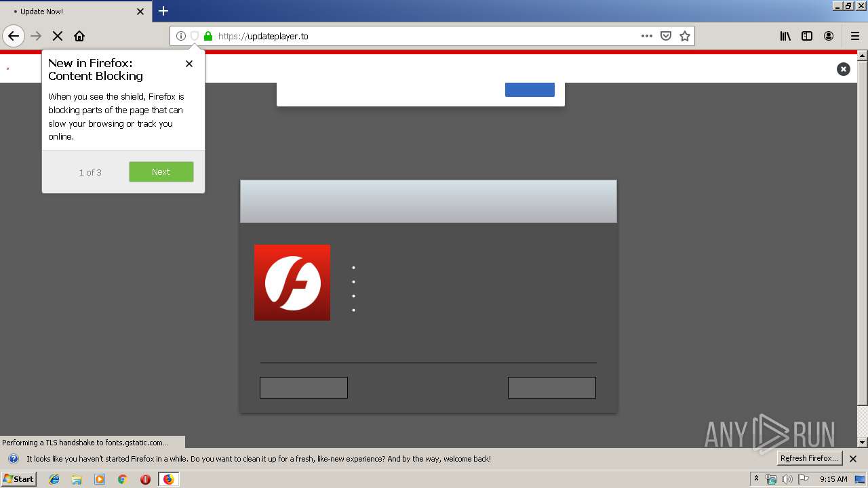Open the Firefox account icon
Viewport: 868px width, 488px height.
[829, 36]
